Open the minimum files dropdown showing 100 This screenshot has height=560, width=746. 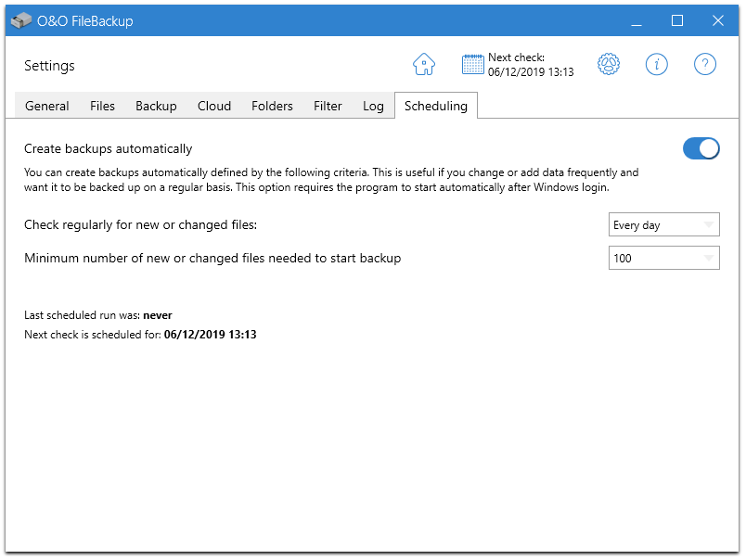pos(663,259)
